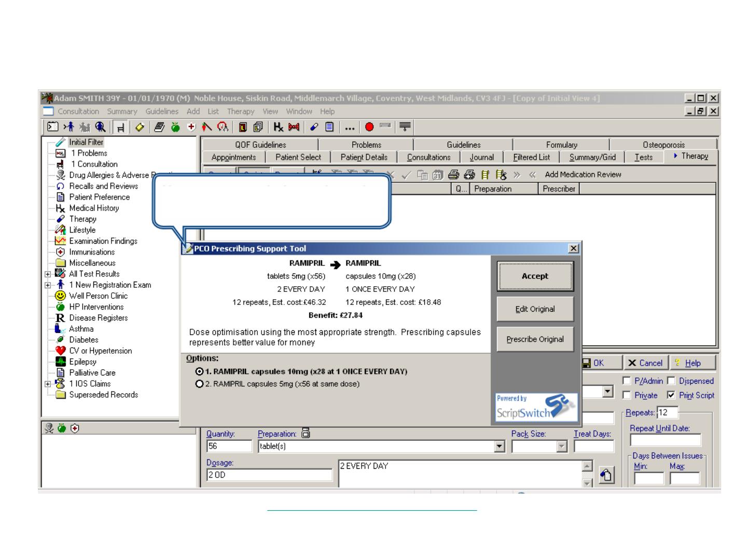747x560 pixels.
Task: Click the calculator icon beside Preparation label
Action: click(x=306, y=433)
